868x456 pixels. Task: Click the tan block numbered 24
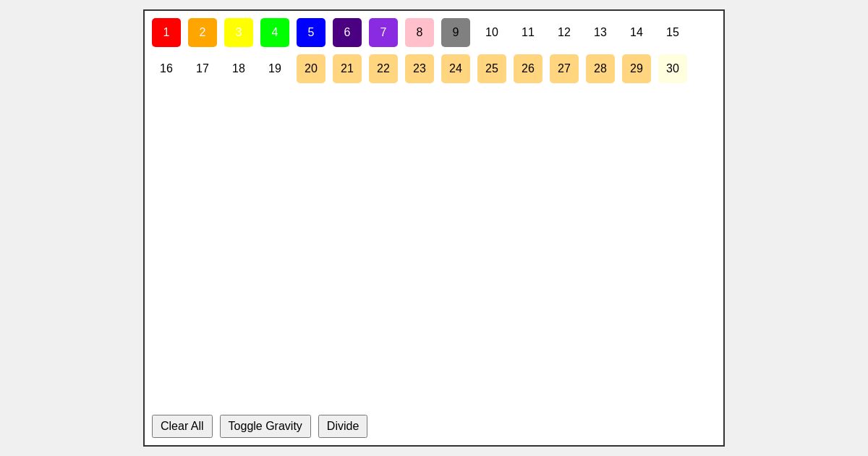click(x=456, y=69)
